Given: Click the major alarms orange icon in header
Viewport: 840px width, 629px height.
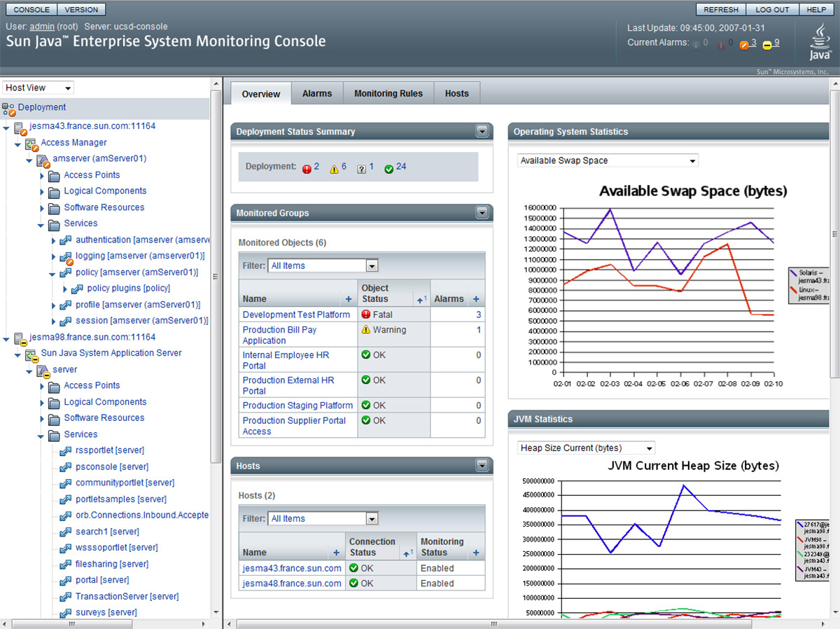Looking at the screenshot, I should point(744,45).
